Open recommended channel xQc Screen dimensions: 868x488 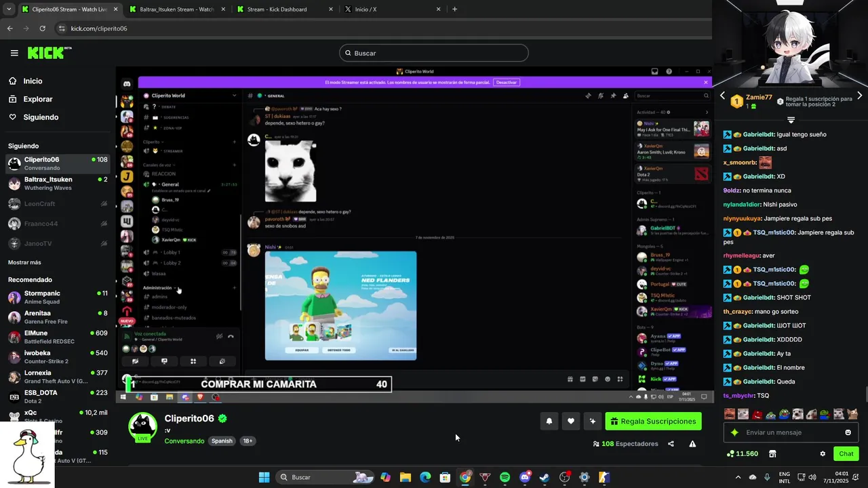pyautogui.click(x=58, y=415)
